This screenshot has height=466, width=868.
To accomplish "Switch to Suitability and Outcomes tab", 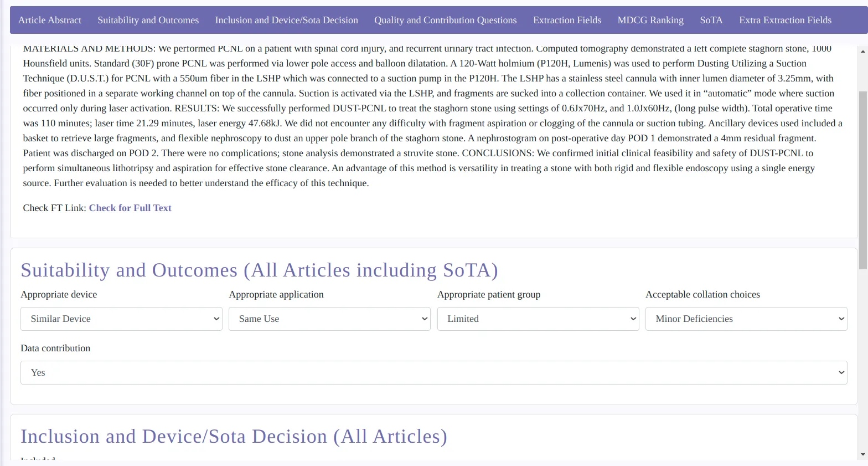I will (148, 20).
